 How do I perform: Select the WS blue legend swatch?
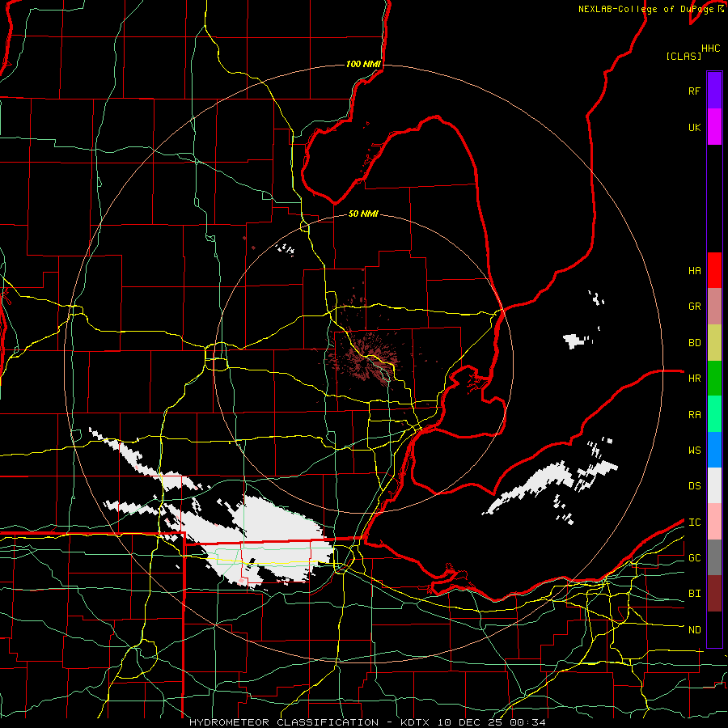tap(714, 450)
